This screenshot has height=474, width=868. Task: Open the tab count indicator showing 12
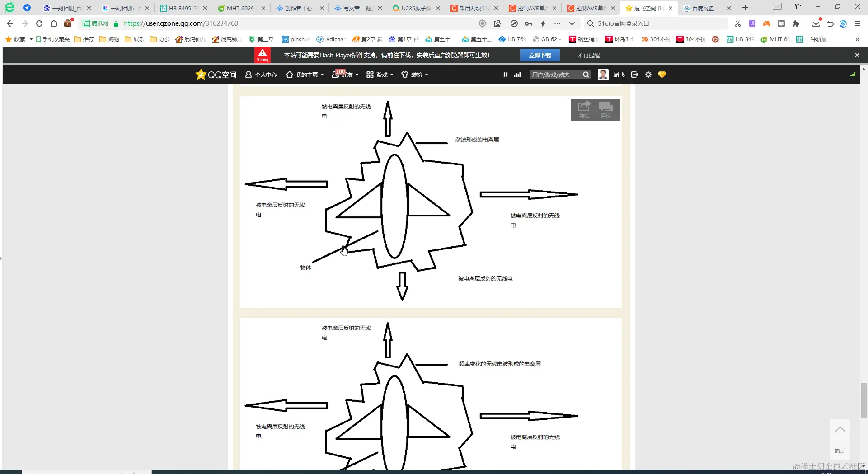click(x=777, y=6)
